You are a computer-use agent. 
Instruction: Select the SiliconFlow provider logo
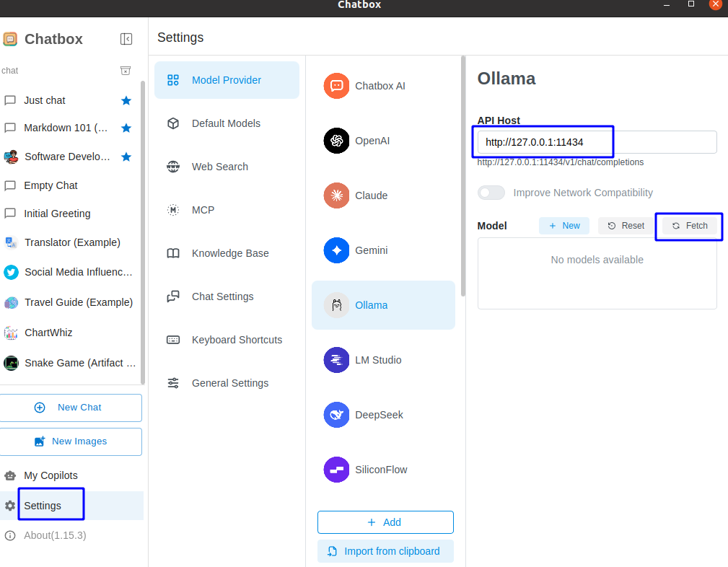tap(337, 470)
